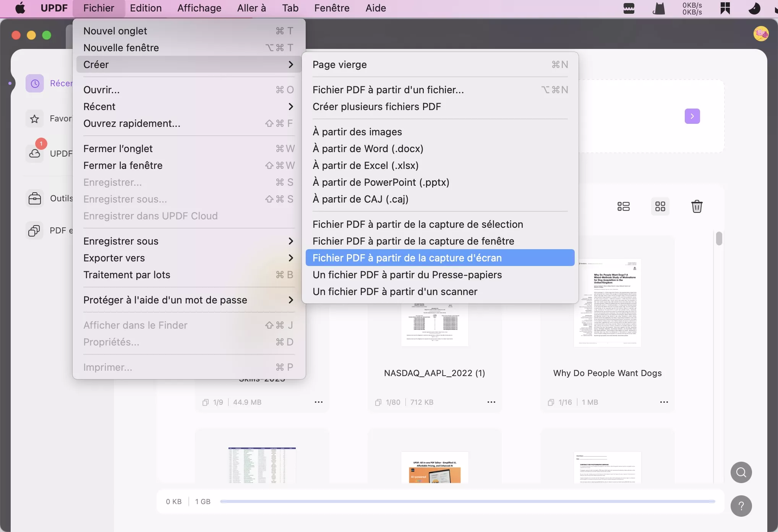Viewport: 778px width, 532px height.
Task: Open Favorites star icon in sidebar
Action: coord(35,119)
